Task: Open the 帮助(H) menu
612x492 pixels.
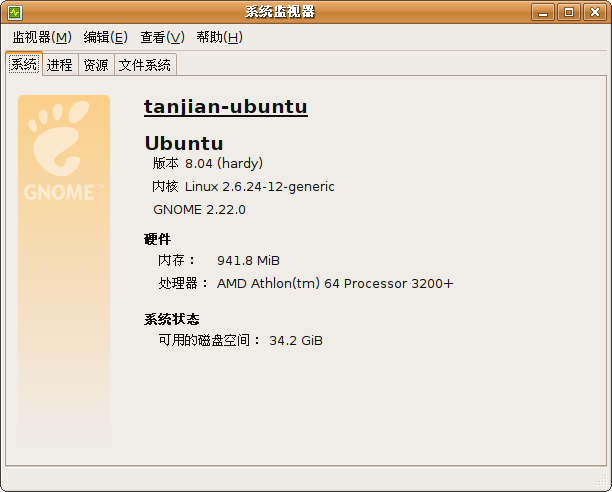Action: (220, 37)
